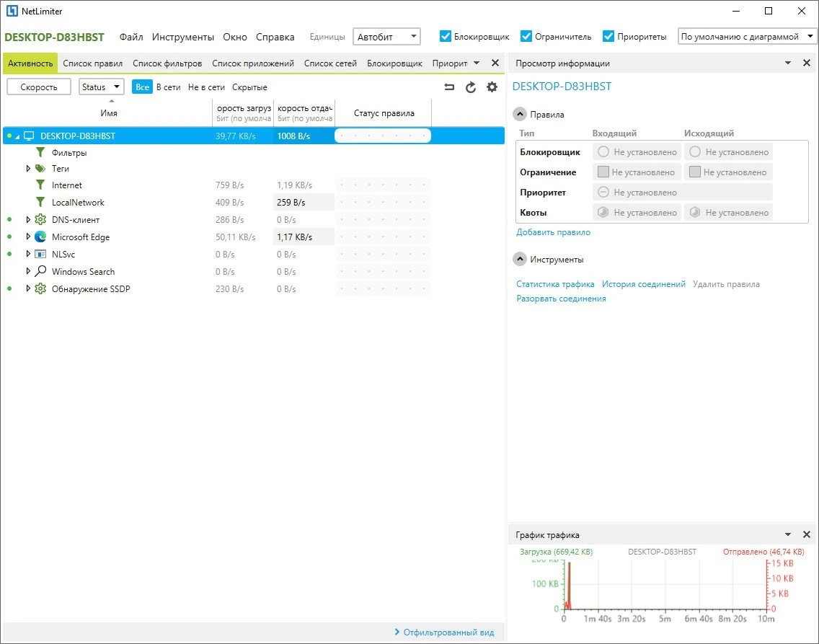Close the Просмотр информации panel
The width and height of the screenshot is (819, 644).
coord(807,63)
